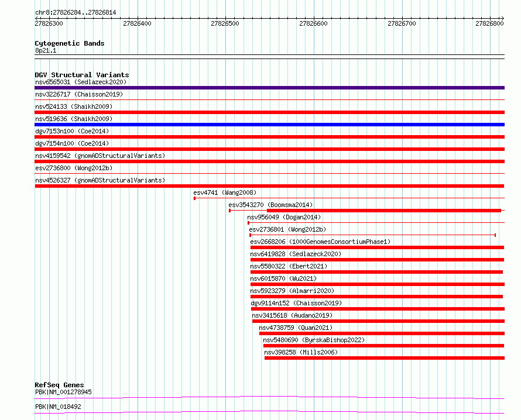Open dgv7154n100 (Coe2014) variant entry
Image resolution: width=521 pixels, height=420 pixels.
[x=72, y=143]
